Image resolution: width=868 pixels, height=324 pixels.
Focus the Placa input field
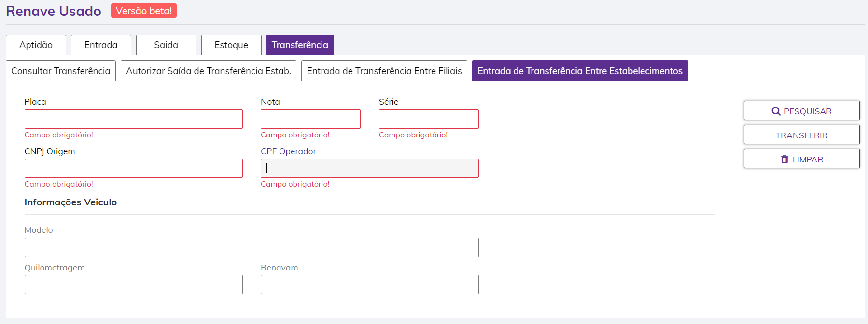(133, 119)
